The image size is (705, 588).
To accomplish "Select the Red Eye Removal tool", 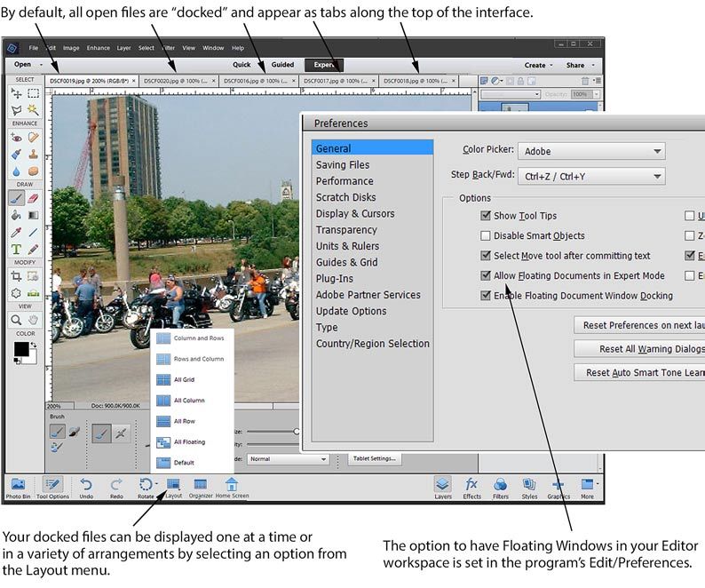I will click(x=16, y=137).
